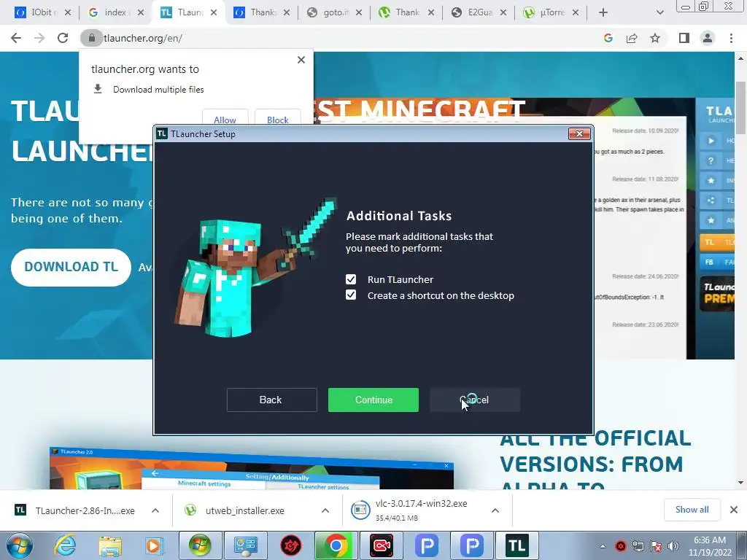Open the Windows Start menu
Viewport: 747px width, 560px height.
click(19, 545)
